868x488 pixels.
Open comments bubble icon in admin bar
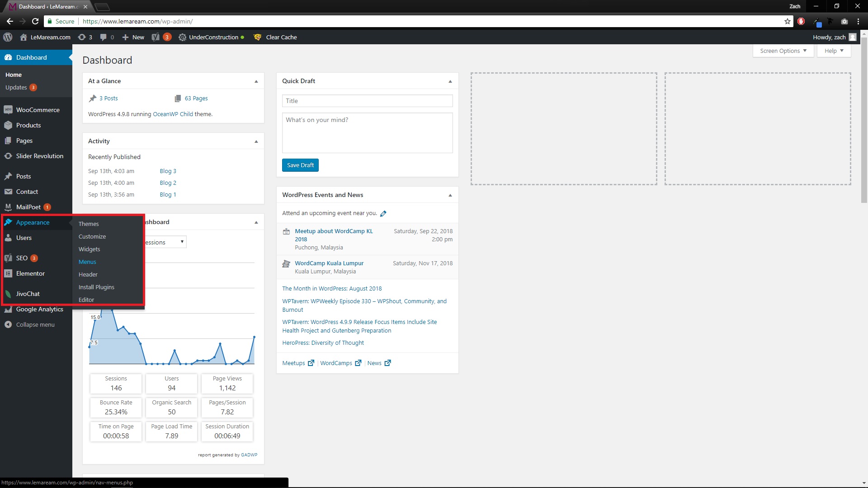pos(103,37)
